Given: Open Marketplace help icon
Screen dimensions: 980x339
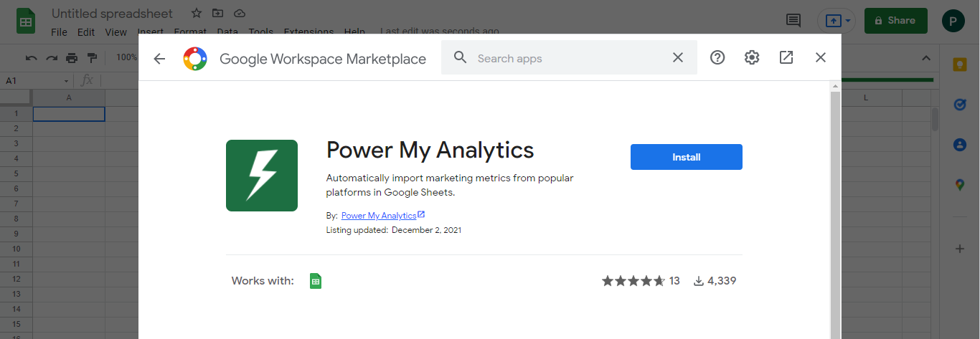Looking at the screenshot, I should coord(717,58).
